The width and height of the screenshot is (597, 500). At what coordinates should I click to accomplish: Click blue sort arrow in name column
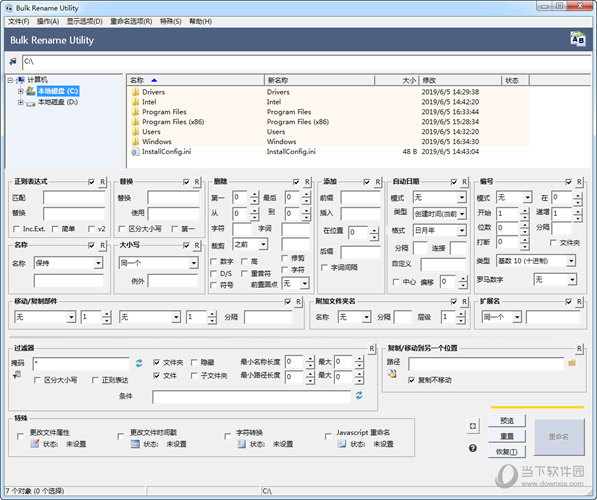point(154,80)
